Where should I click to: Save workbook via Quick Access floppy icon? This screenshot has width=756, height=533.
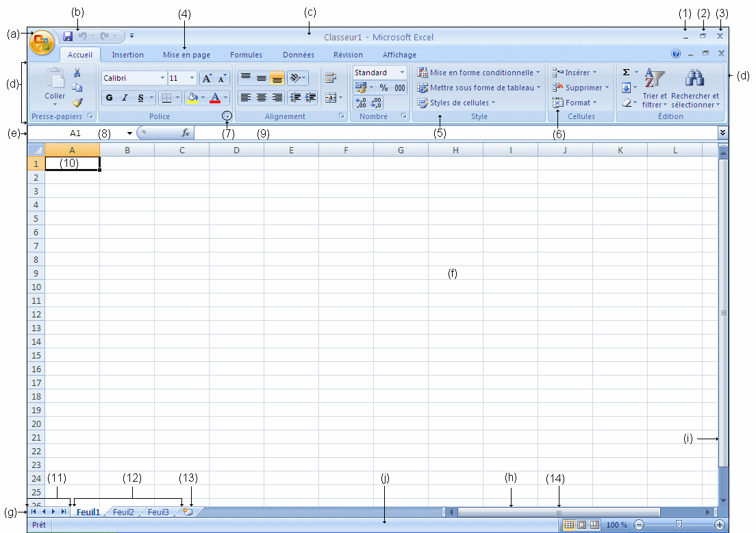tap(68, 36)
